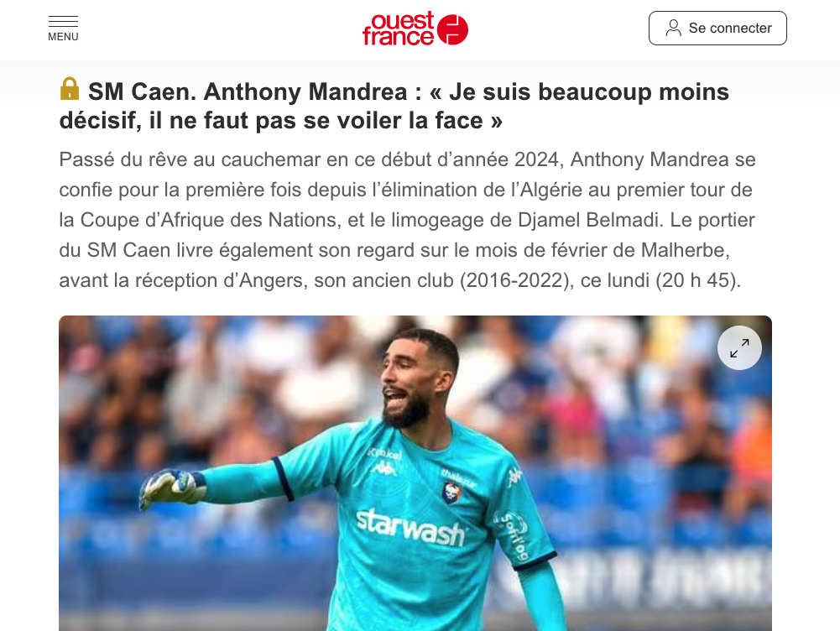Click the starwash sponsor text on the jersey
Image resolution: width=840 pixels, height=631 pixels.
(x=410, y=527)
